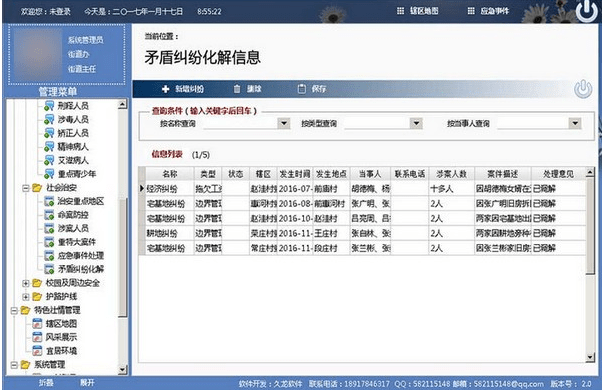Screen dimensions: 605x390
Task: Open 应急事件处理 tree item
Action: pos(81,256)
